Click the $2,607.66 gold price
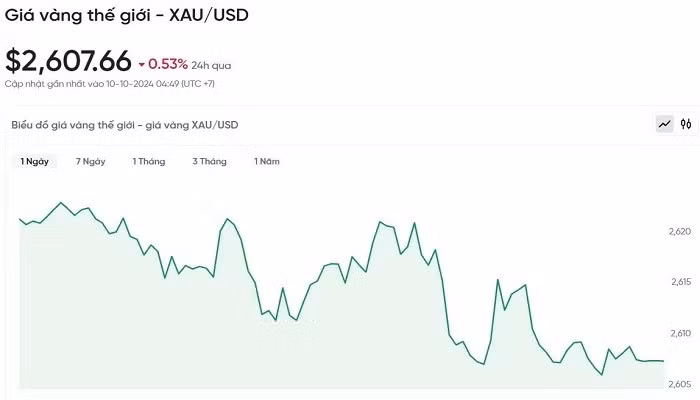This screenshot has height=400, width=700. (68, 61)
